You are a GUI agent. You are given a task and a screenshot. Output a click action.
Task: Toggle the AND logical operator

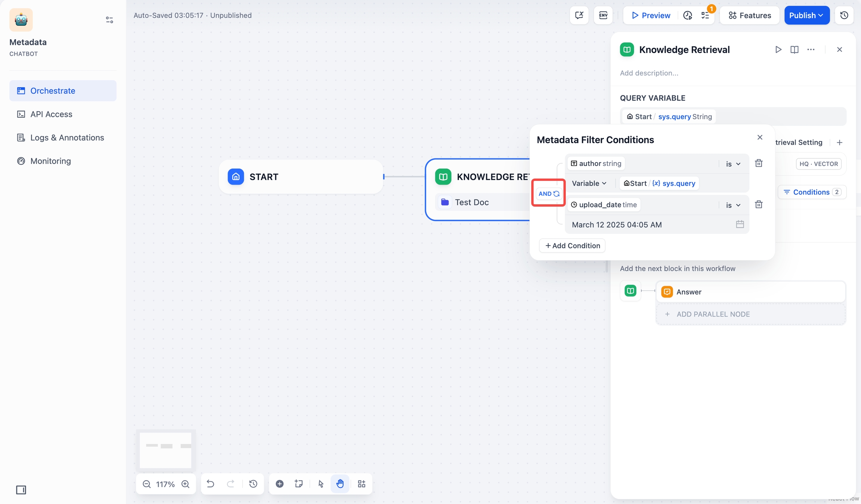tap(549, 194)
